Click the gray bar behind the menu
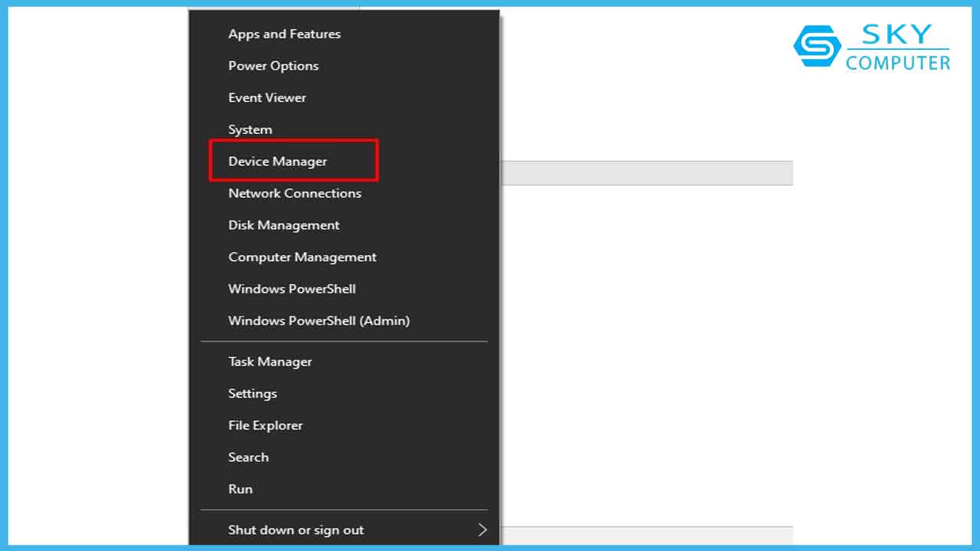The height and width of the screenshot is (551, 980). click(x=646, y=173)
